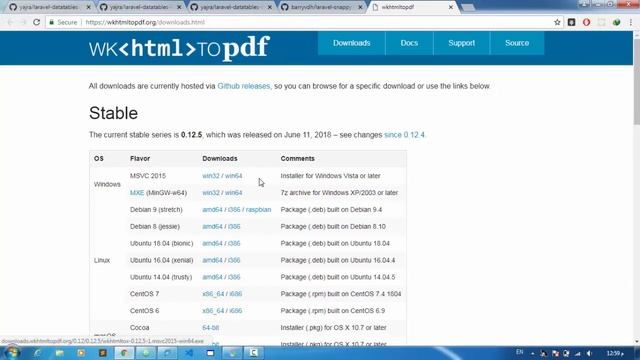Image resolution: width=640 pixels, height=360 pixels.
Task: Open the Docs navigation item
Action: coord(409,43)
